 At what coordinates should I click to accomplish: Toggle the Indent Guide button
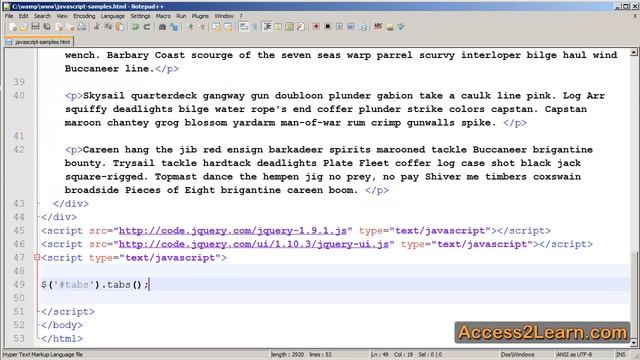[267, 27]
